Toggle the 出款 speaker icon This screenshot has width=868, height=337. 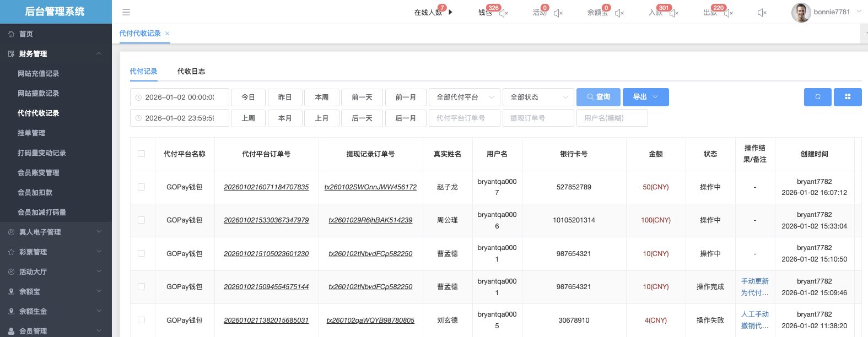coord(729,13)
